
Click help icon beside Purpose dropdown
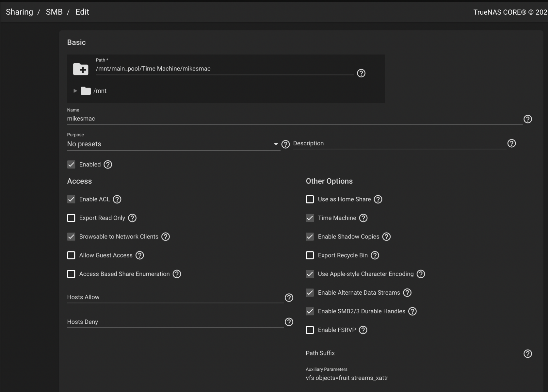pyautogui.click(x=285, y=144)
